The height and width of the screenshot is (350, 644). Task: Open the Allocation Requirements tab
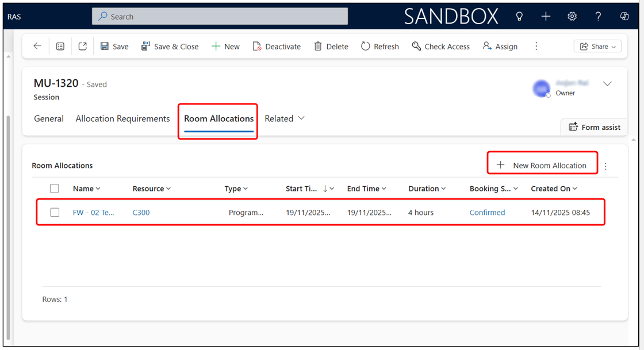pos(122,118)
